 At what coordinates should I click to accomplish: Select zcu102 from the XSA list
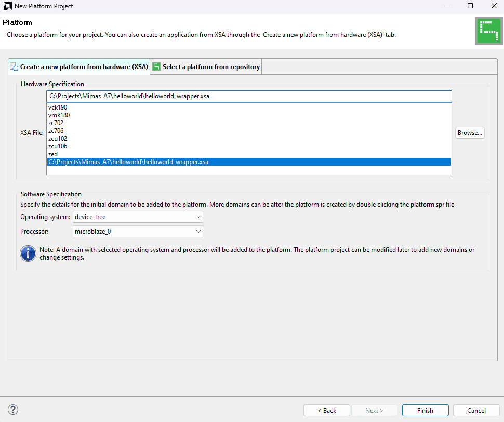click(58, 139)
